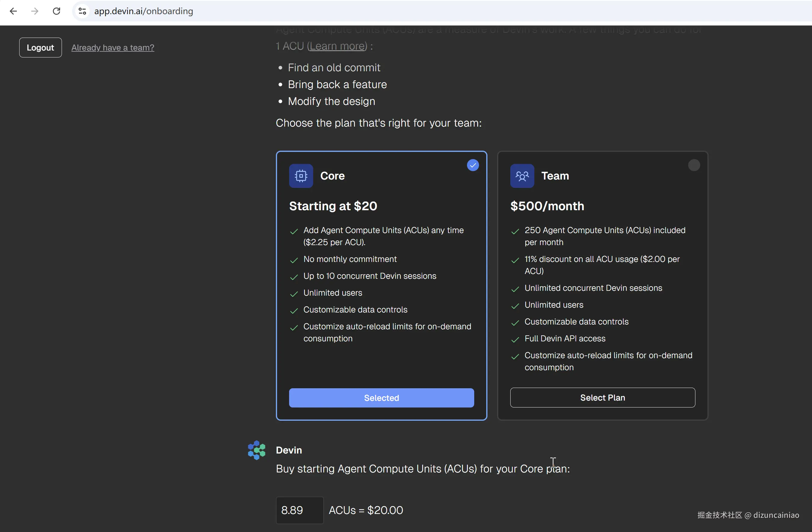Click the Team plan people icon
This screenshot has width=812, height=532.
522,176
